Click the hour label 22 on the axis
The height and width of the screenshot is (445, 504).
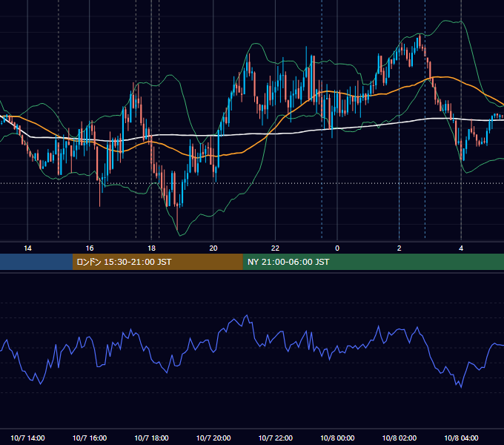[x=275, y=248]
